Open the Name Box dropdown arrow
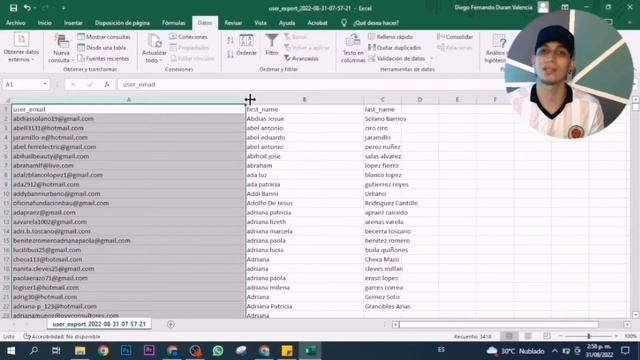Screen dimensions: 640x360 coord(45,84)
